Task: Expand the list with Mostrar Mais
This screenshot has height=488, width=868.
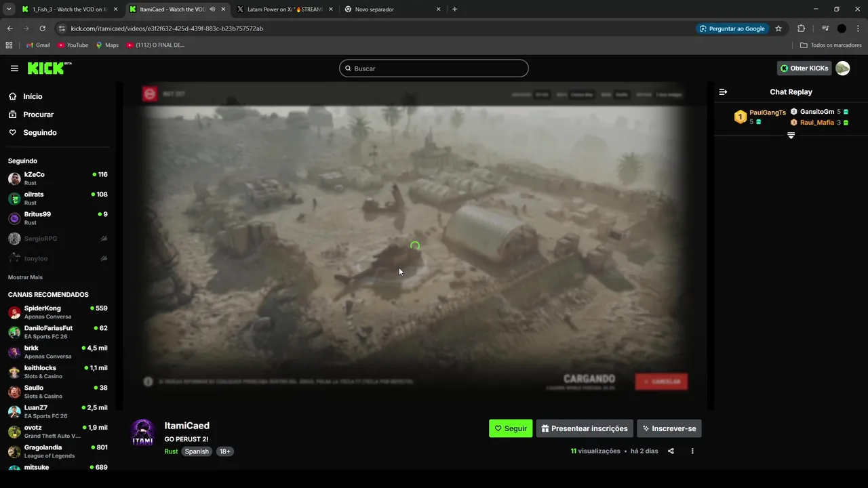Action: tap(25, 277)
